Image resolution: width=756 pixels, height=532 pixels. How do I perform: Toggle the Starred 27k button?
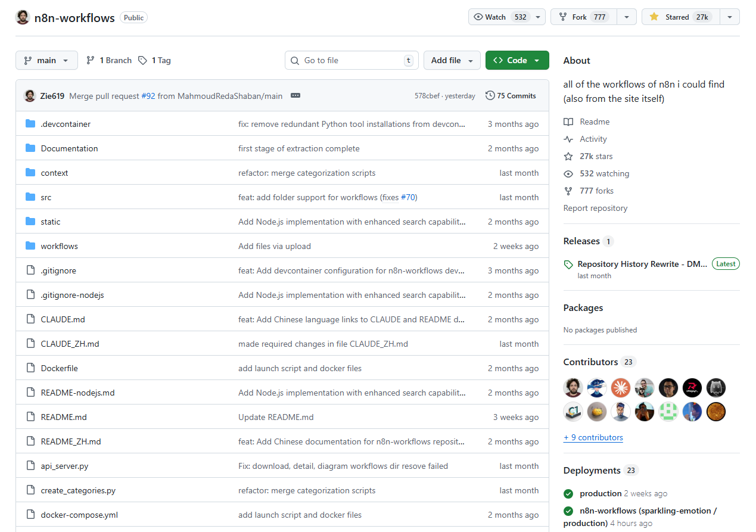tap(679, 17)
